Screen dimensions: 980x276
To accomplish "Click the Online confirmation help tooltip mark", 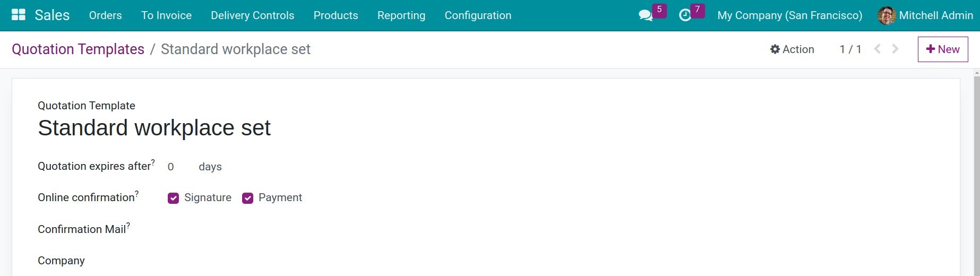I will coord(137,193).
